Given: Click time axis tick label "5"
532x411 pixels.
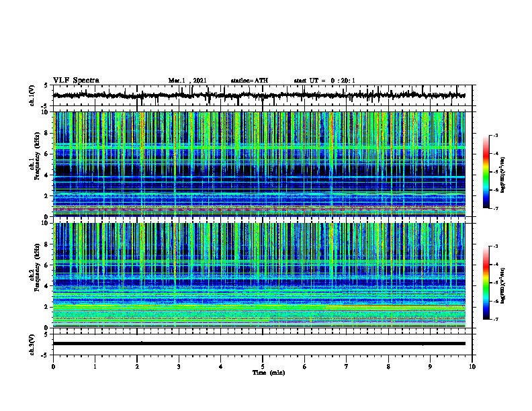Looking at the screenshot, I should pos(263,367).
